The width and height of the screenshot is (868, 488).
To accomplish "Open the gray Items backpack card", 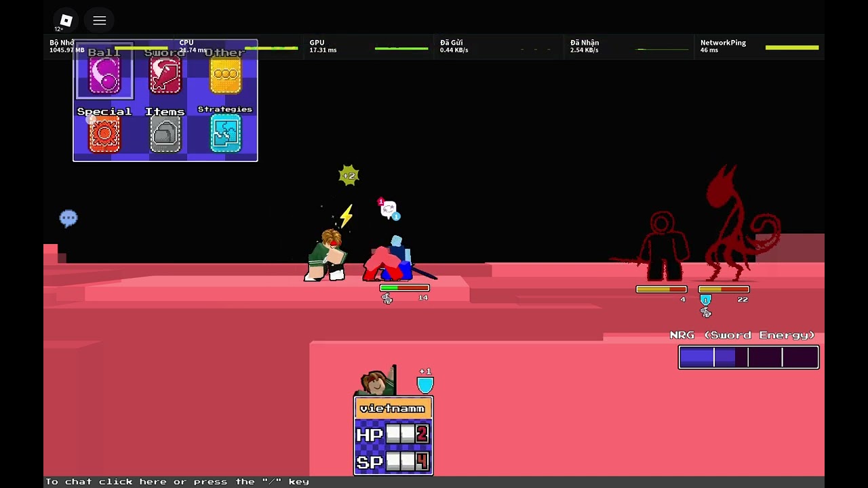I will pyautogui.click(x=165, y=134).
